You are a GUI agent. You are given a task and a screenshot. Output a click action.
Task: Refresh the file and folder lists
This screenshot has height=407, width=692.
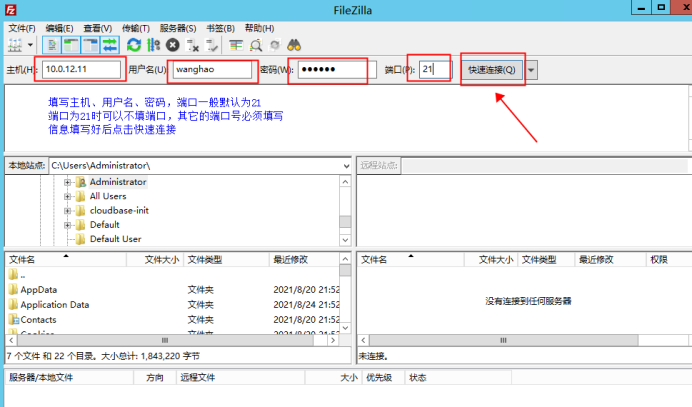(134, 45)
